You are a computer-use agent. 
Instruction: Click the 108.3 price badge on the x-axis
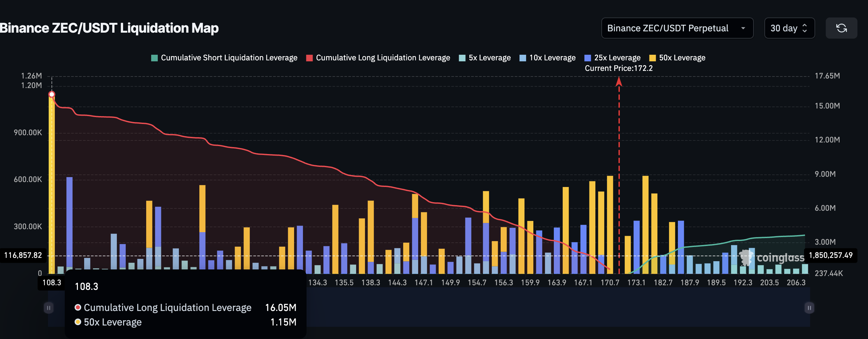[x=52, y=283]
